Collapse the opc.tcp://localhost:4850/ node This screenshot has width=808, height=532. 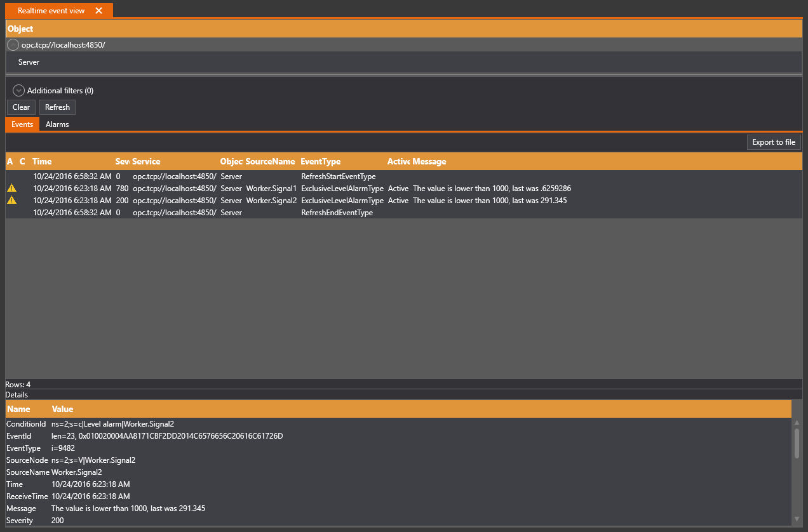13,45
